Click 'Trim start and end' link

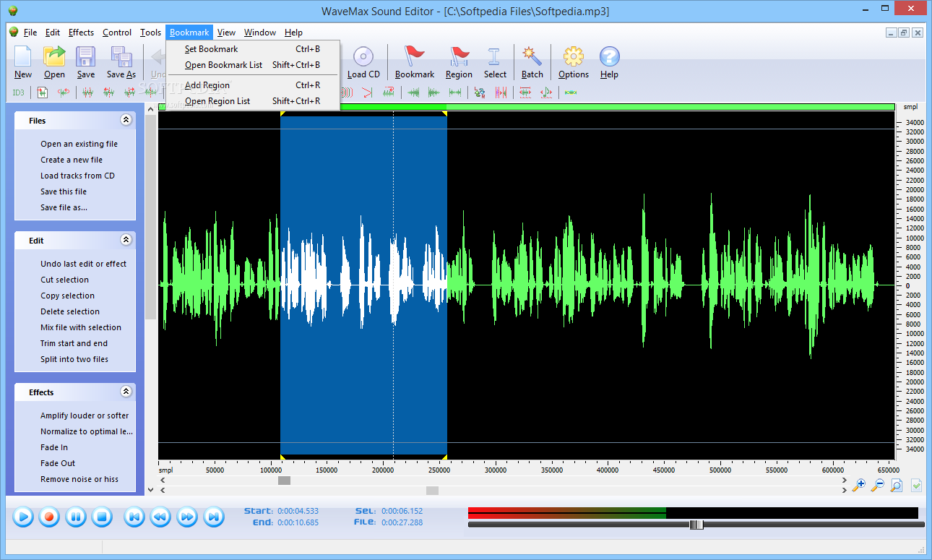point(74,343)
